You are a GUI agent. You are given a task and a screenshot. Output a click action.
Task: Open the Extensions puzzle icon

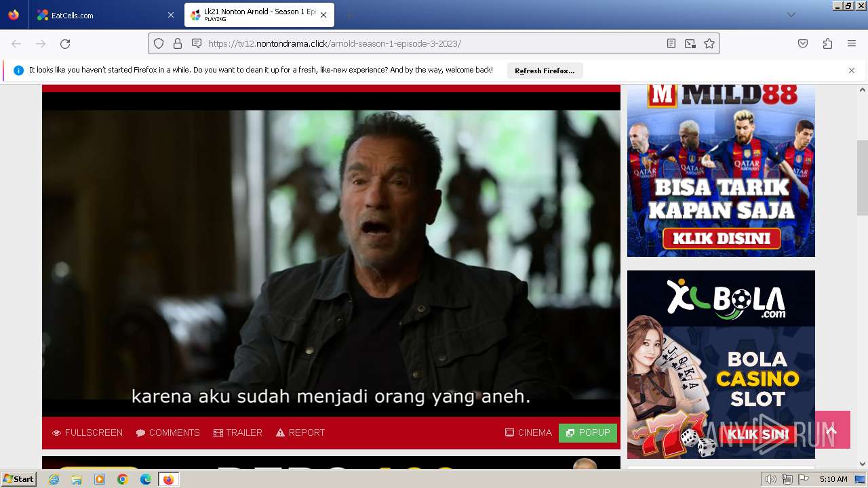click(827, 43)
